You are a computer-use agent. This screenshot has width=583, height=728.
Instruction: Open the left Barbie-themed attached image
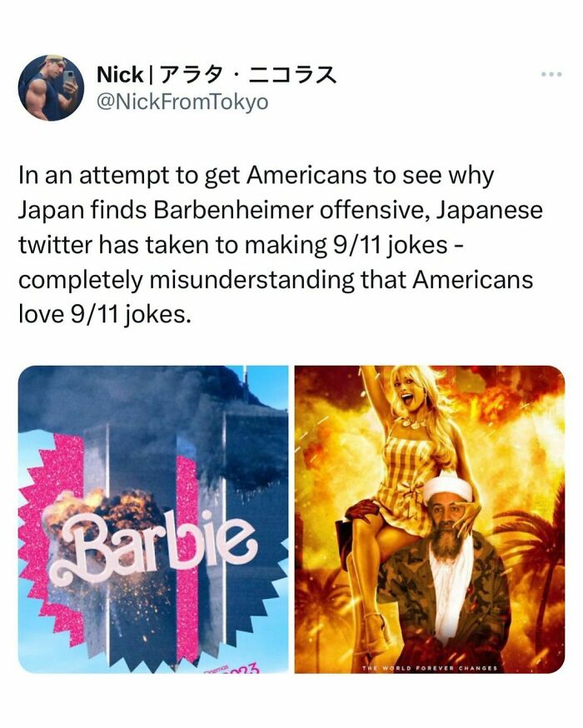153,519
